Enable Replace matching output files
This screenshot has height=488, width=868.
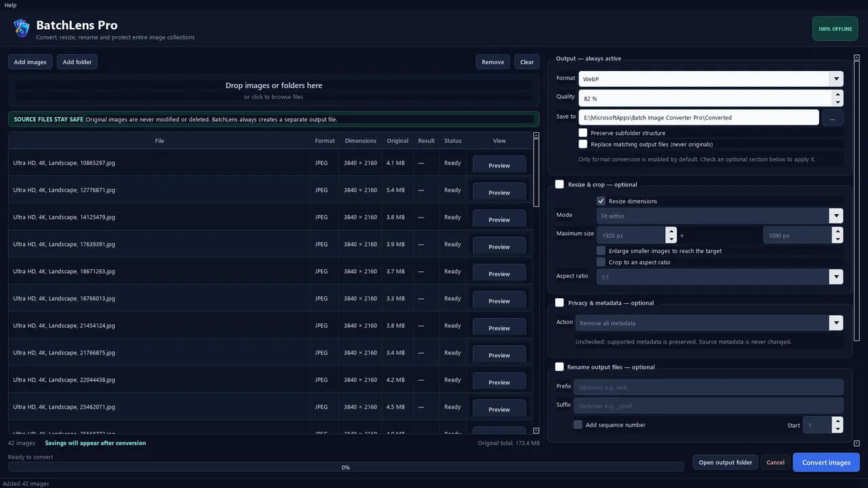coord(583,144)
